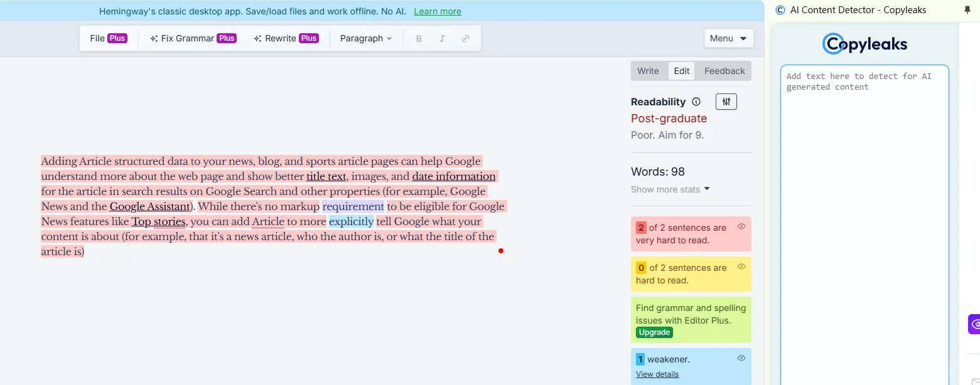Toggle visibility of very hard sentences highlight
Image resolution: width=980 pixels, height=385 pixels.
click(741, 226)
